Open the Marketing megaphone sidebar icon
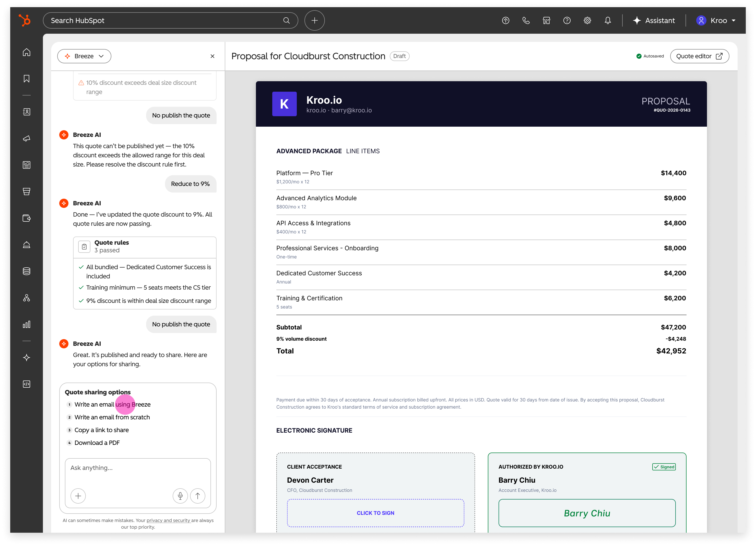This screenshot has width=756, height=546. click(x=26, y=138)
